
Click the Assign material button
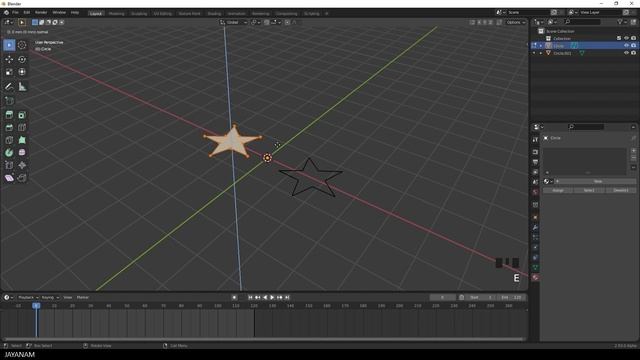pos(558,191)
